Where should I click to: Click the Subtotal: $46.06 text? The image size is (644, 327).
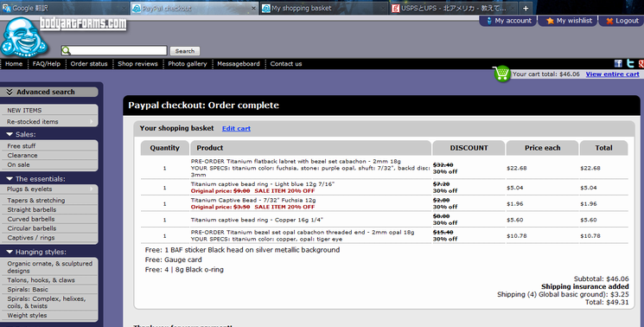pos(601,279)
